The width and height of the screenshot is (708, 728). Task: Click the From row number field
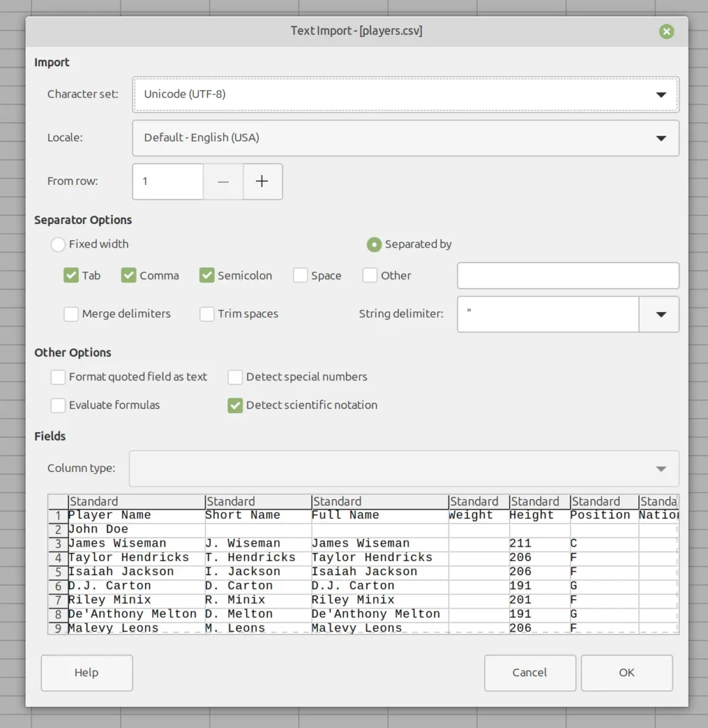pos(168,181)
